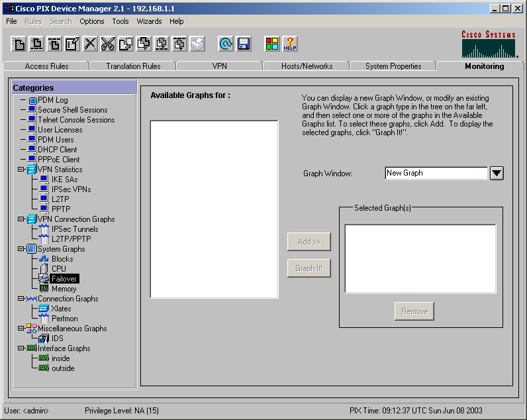Select Telnet Console Sessions in the tree
Screen dimensions: 527x420
76,120
